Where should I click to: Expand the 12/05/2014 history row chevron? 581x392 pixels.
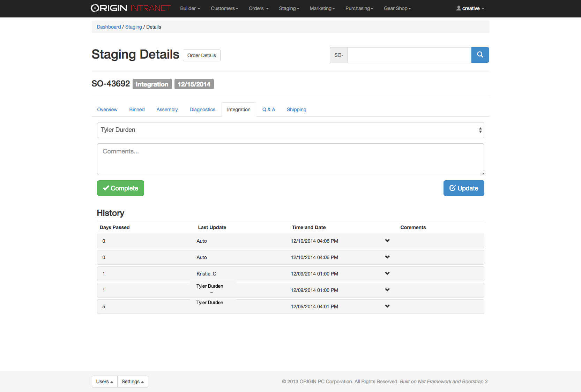tap(387, 306)
